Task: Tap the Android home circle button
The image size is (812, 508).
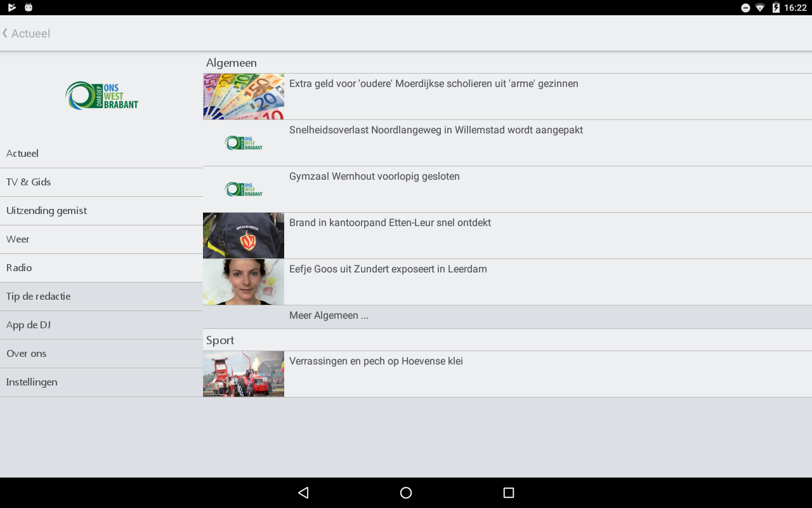Action: tap(406, 493)
